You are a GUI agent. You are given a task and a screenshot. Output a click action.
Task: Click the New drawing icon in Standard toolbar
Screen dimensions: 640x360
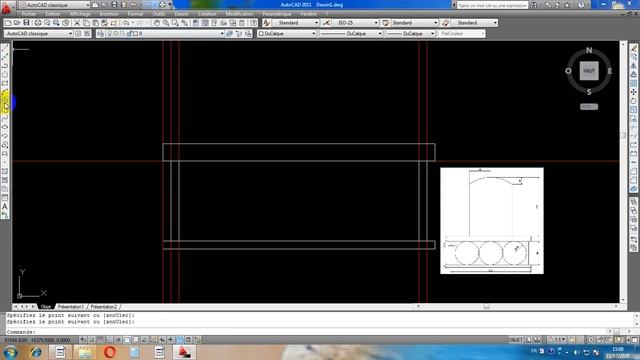tap(8, 23)
